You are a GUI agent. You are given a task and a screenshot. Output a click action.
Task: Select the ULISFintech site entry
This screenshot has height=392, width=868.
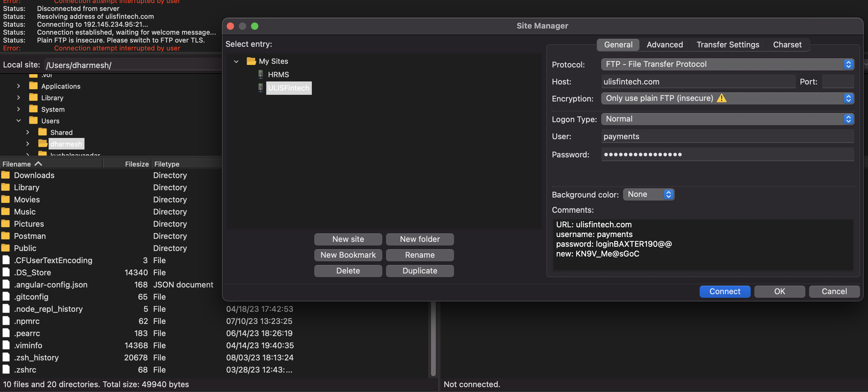coord(289,88)
